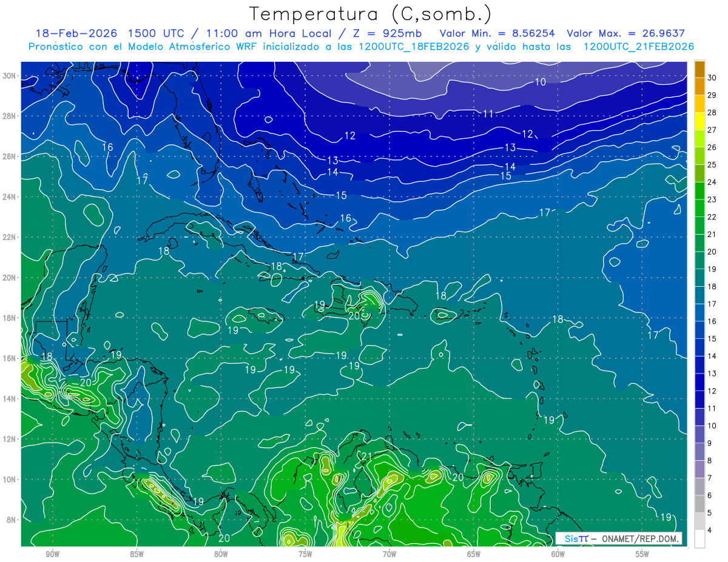
Task: Click the "75W" longitude axis label
Action: (x=305, y=554)
